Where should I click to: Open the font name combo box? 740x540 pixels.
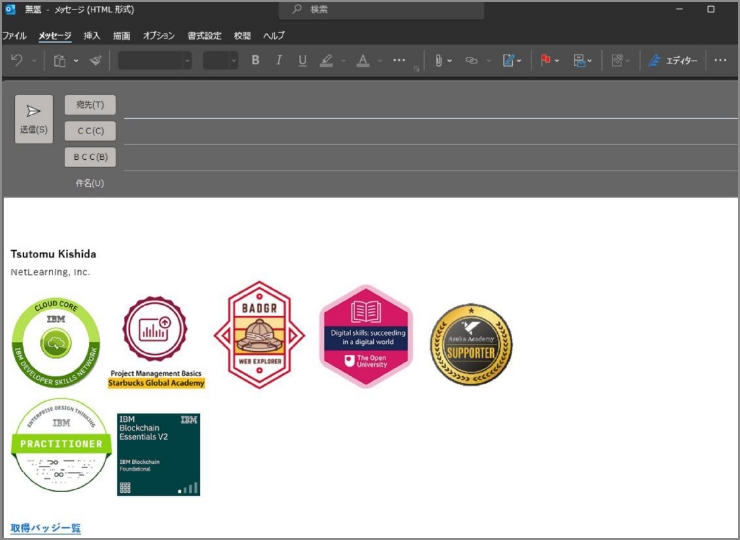[x=155, y=60]
